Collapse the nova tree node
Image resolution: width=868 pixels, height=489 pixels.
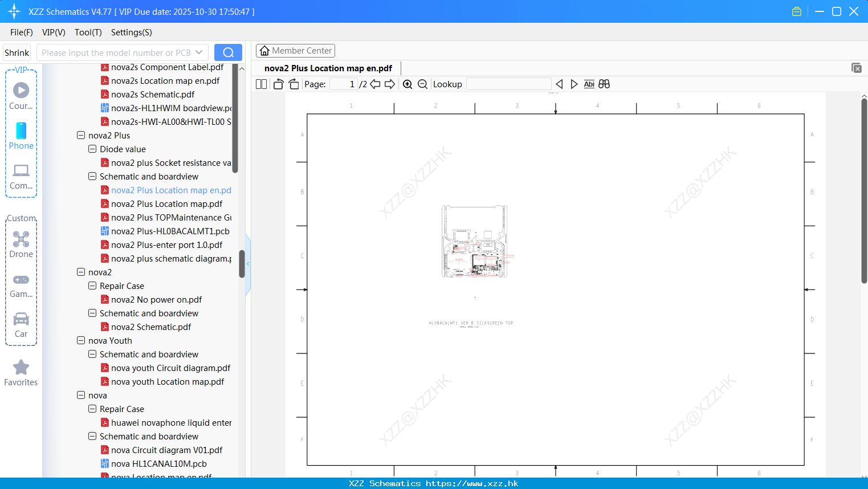[x=81, y=396]
